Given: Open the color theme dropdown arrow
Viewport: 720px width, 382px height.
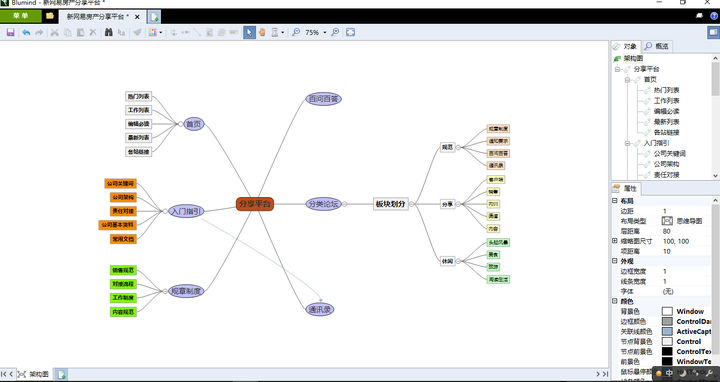Looking at the screenshot, I should tap(160, 33).
